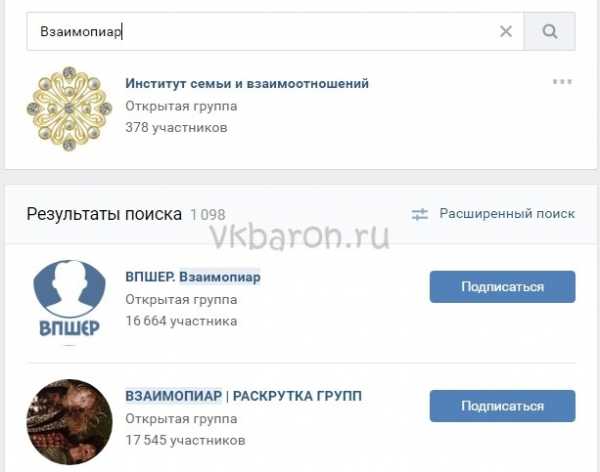Click the 1 098 results counter
This screenshot has width=600, height=472.
pos(208,215)
